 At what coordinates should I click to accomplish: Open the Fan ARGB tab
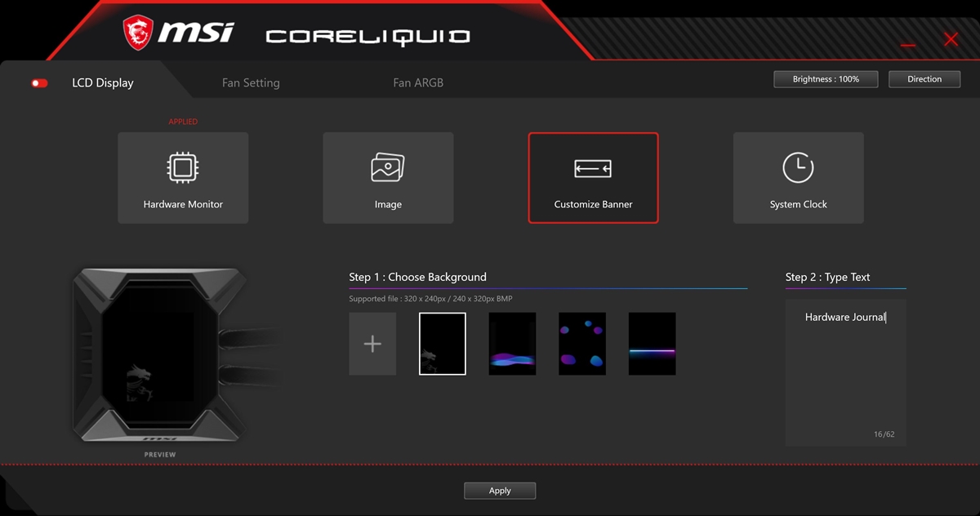click(x=418, y=82)
